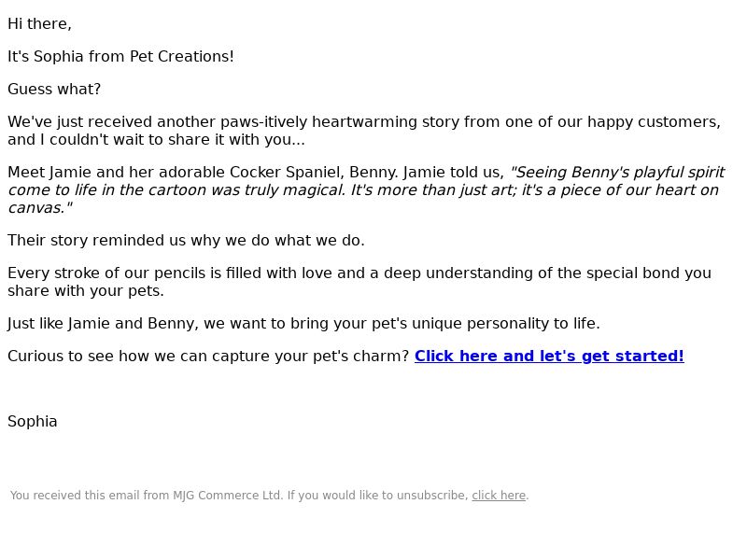
Task: Click the words "share with your pets."
Action: point(86,291)
